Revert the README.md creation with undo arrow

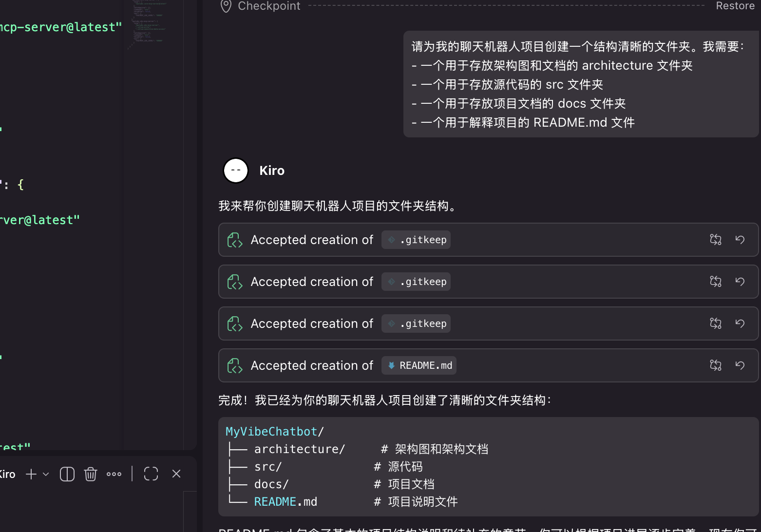point(740,365)
